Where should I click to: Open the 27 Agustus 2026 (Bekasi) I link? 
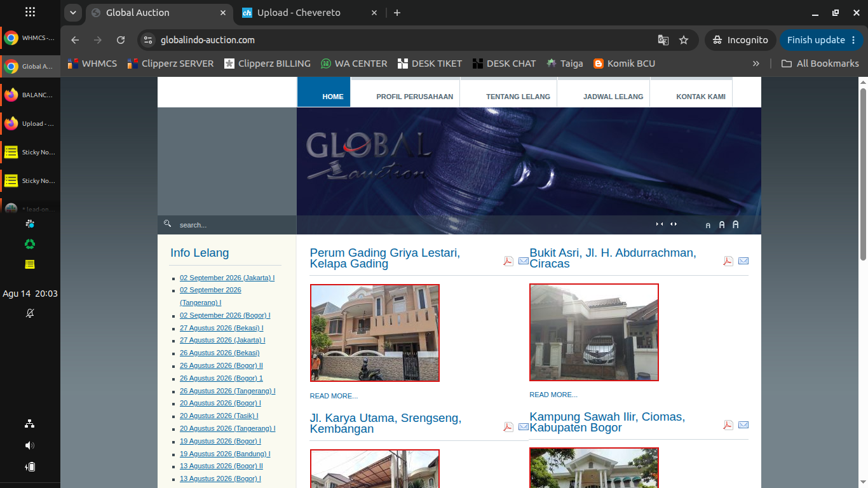click(221, 328)
